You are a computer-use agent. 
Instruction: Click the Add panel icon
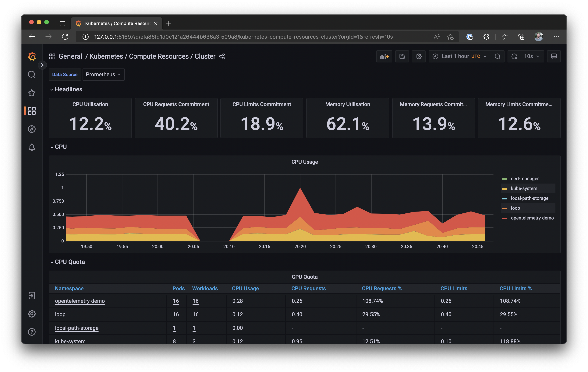(384, 56)
